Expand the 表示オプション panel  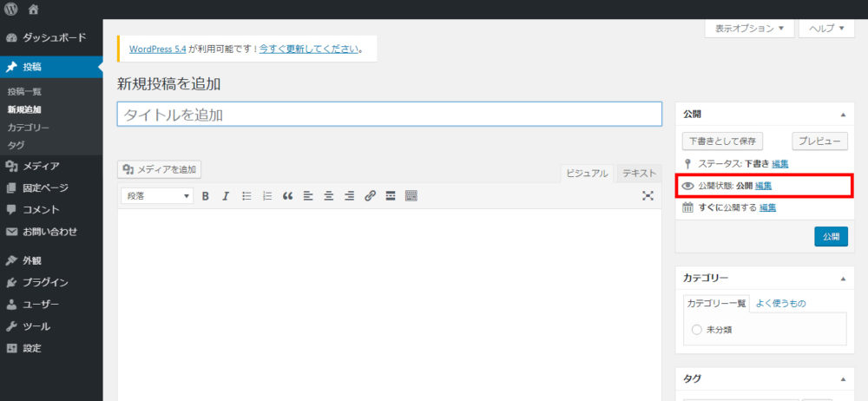[x=749, y=28]
